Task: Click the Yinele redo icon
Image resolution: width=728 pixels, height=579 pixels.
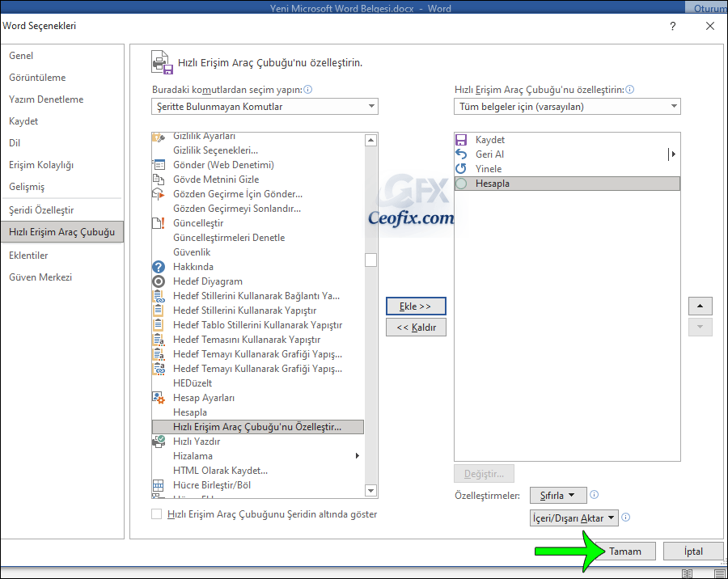Action: click(460, 168)
